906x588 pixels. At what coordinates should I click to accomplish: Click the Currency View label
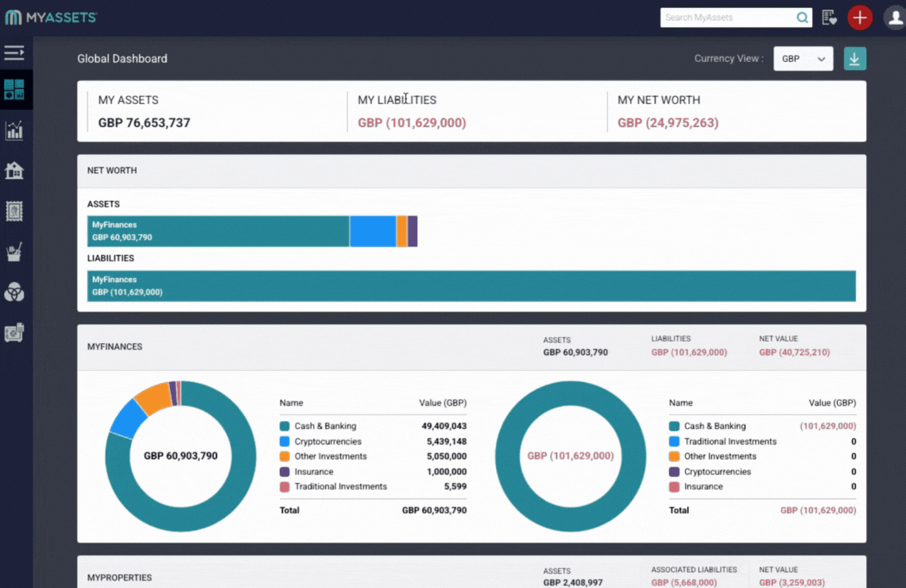pyautogui.click(x=729, y=58)
